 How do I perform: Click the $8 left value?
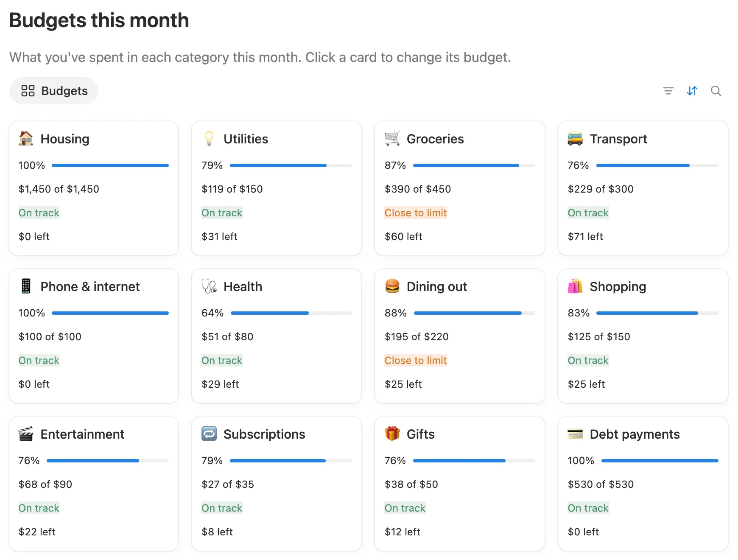(217, 532)
